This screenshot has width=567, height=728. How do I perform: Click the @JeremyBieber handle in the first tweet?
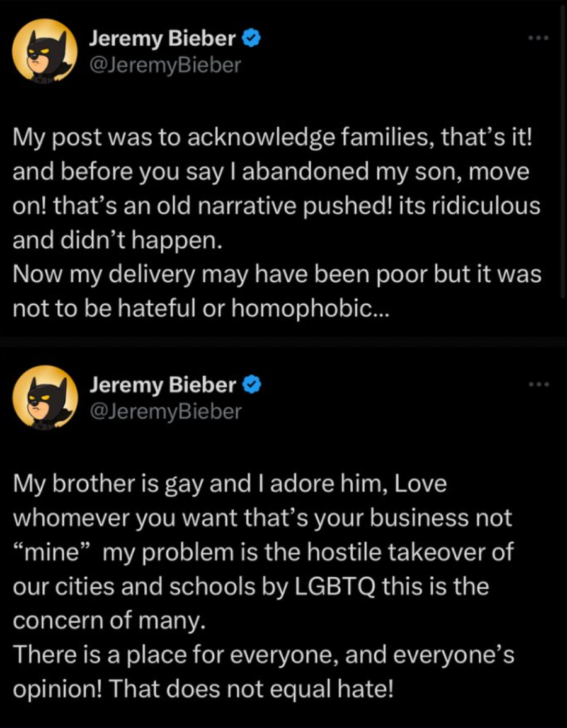165,66
